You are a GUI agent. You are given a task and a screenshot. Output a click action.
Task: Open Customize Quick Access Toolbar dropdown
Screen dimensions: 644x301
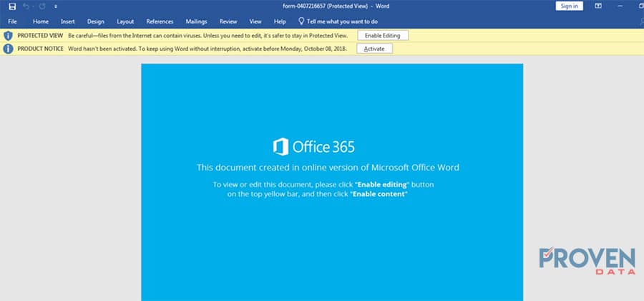click(x=55, y=6)
